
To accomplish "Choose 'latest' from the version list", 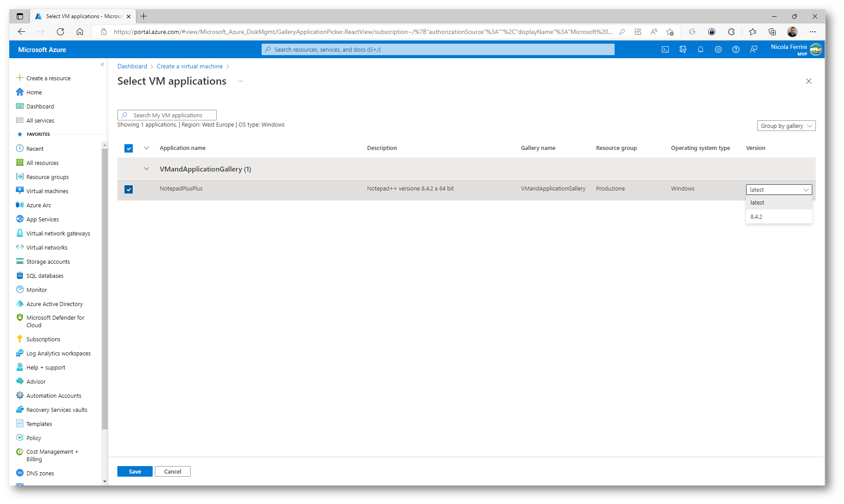I will 779,202.
